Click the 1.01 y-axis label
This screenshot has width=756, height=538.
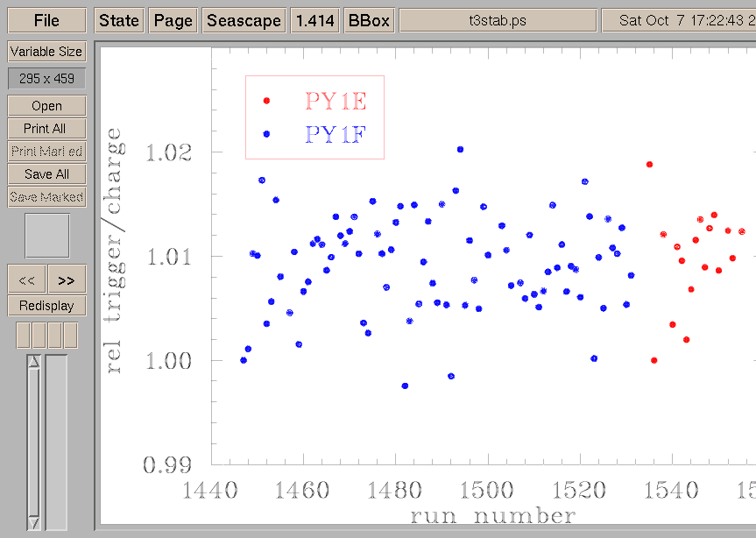[x=169, y=257]
